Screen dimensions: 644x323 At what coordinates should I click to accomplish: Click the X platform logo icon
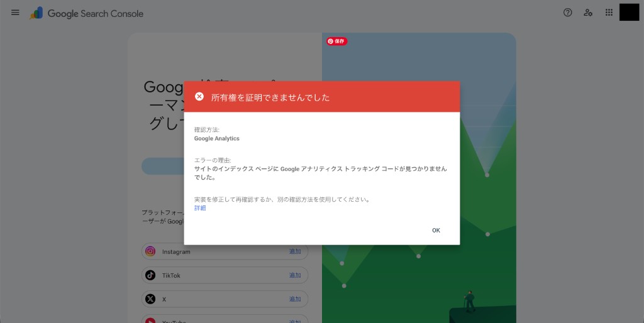pos(150,298)
